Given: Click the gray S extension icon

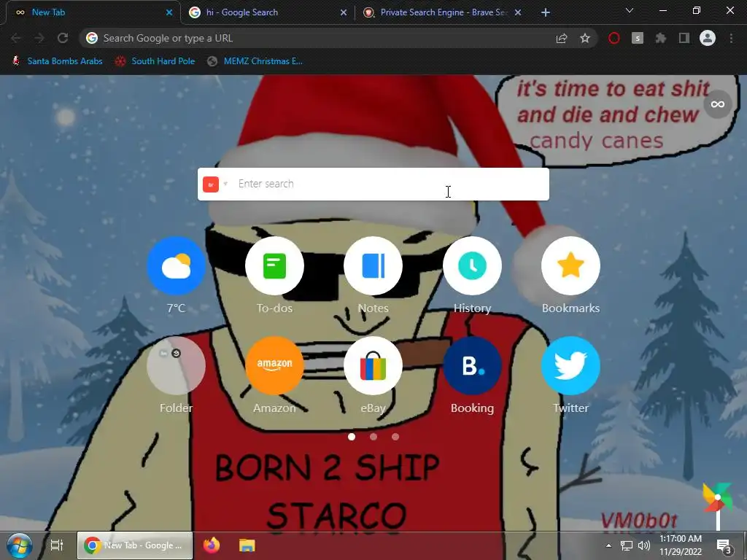Looking at the screenshot, I should point(638,38).
